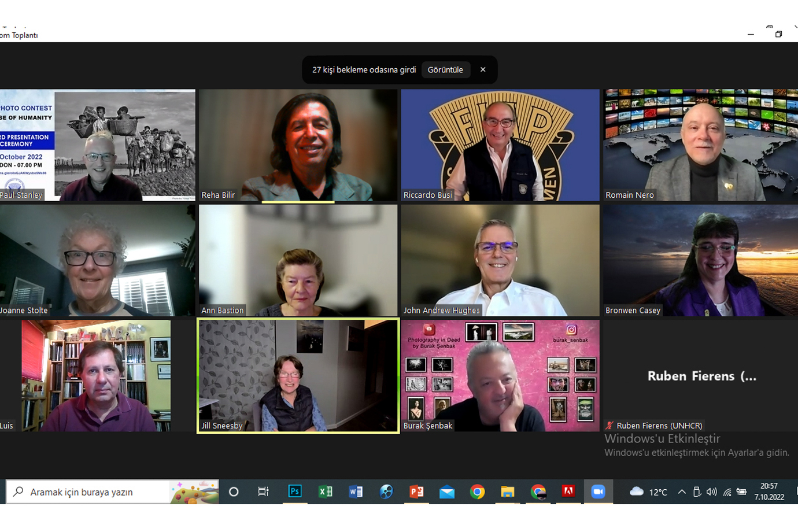The height and width of the screenshot is (532, 798).
Task: Open Photoshop from the taskbar
Action: point(294,492)
